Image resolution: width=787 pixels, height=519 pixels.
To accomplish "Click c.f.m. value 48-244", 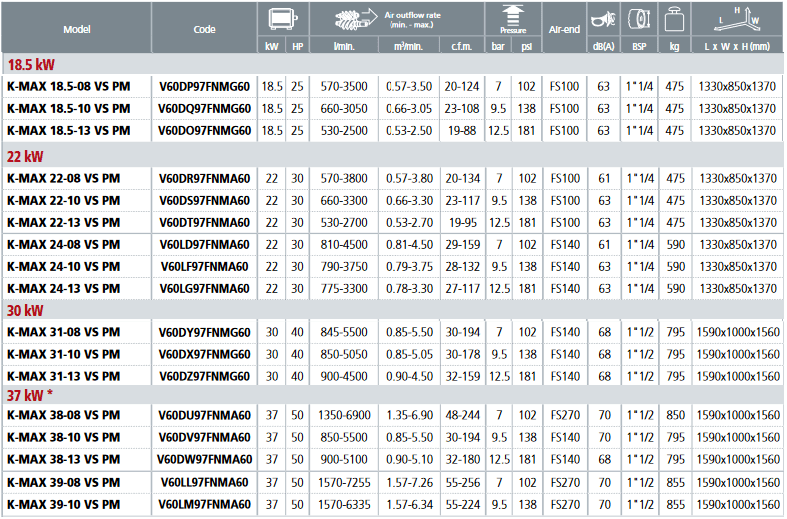I will pyautogui.click(x=462, y=415).
